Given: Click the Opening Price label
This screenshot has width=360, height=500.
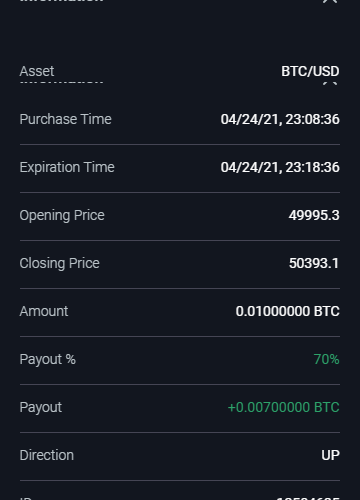Looking at the screenshot, I should click(62, 215).
